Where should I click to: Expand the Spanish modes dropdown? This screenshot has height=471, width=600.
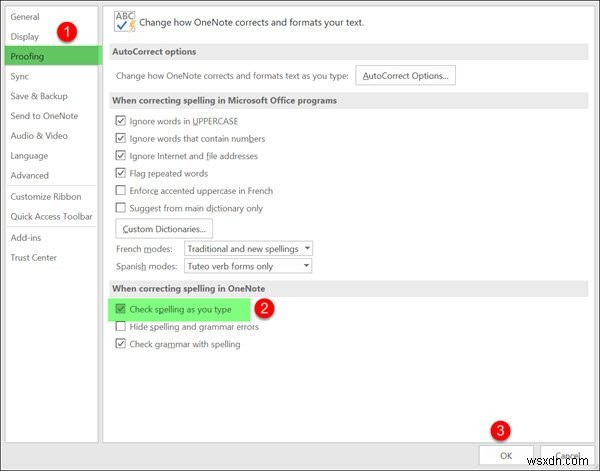coord(248,266)
